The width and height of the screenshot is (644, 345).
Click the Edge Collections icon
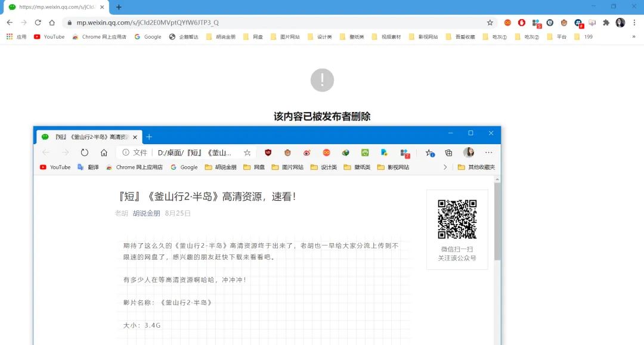coord(448,153)
